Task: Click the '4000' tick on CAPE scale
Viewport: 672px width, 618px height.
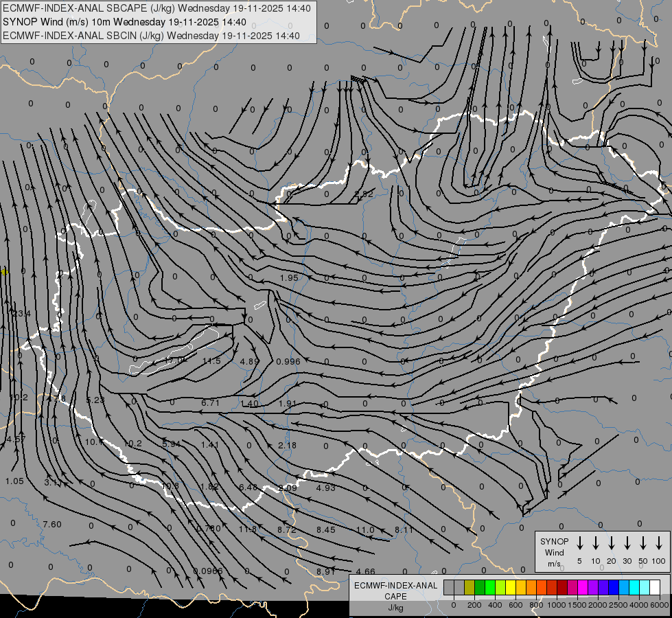Action: 638,605
